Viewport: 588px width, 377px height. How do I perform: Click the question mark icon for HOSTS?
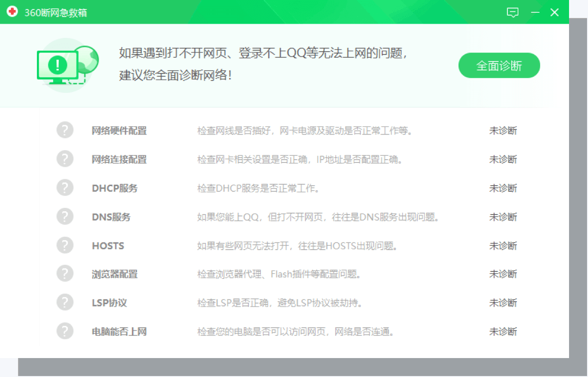coord(65,245)
